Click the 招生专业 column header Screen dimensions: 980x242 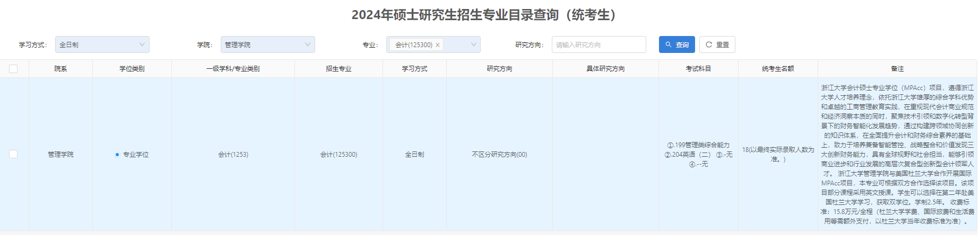click(x=339, y=69)
